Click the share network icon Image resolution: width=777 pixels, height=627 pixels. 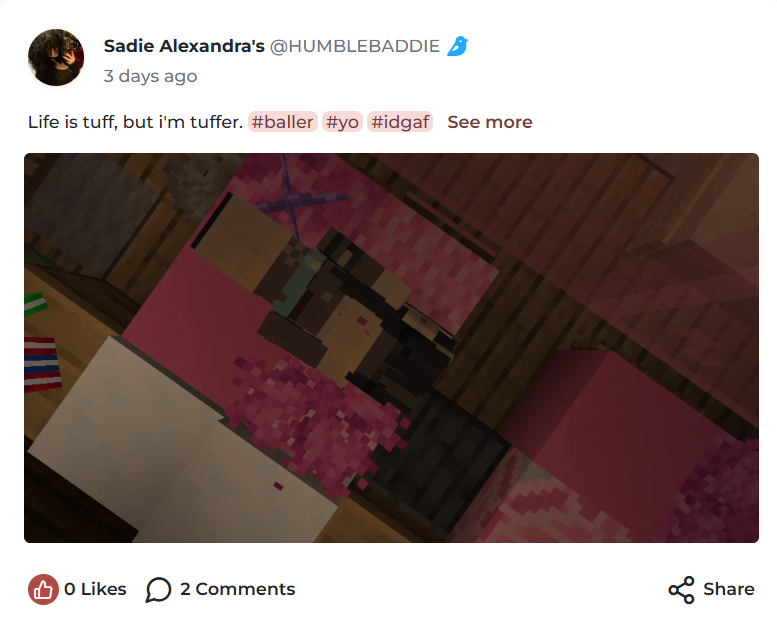[681, 589]
